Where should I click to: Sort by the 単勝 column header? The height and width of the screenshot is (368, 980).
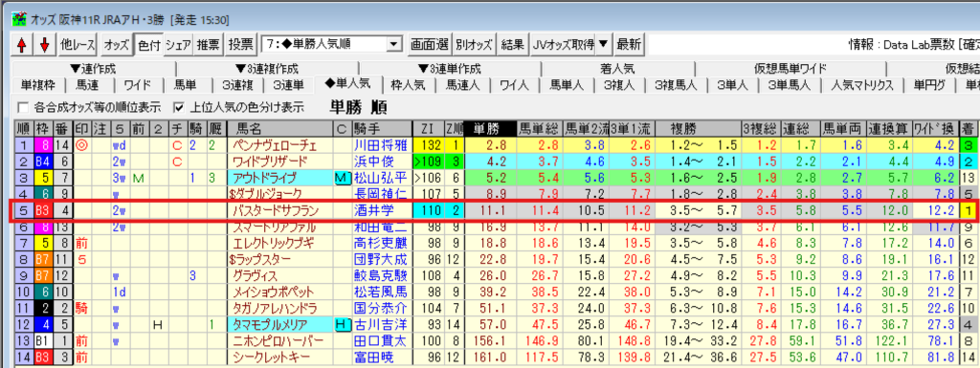(x=491, y=129)
